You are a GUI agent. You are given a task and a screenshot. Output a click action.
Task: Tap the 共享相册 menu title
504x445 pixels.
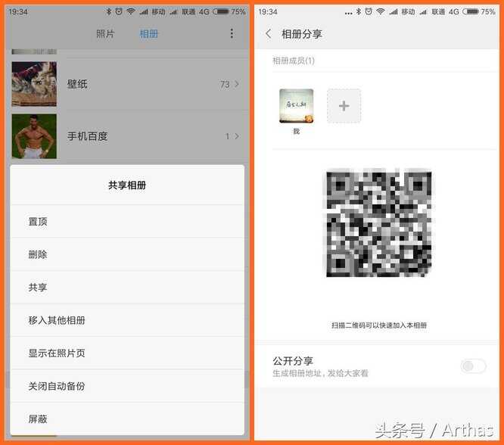(127, 185)
